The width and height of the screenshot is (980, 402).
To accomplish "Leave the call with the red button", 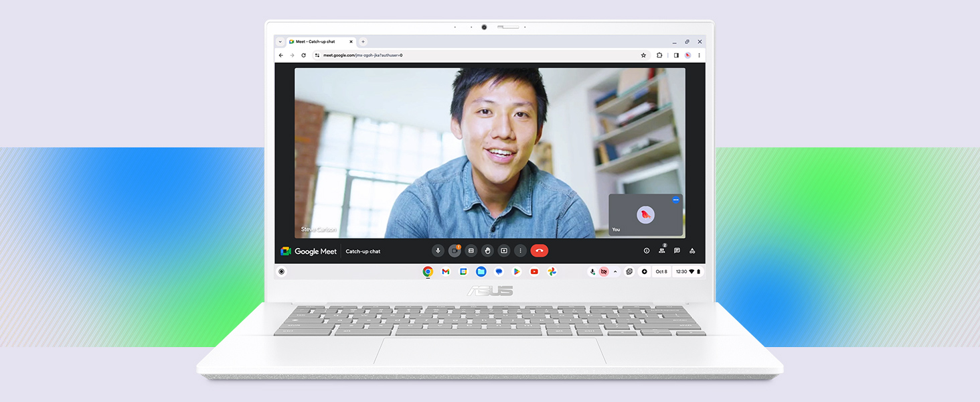I will (x=539, y=251).
